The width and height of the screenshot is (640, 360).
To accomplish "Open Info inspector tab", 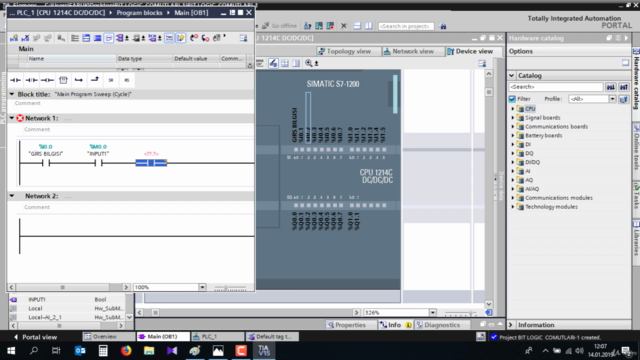I will point(395,325).
